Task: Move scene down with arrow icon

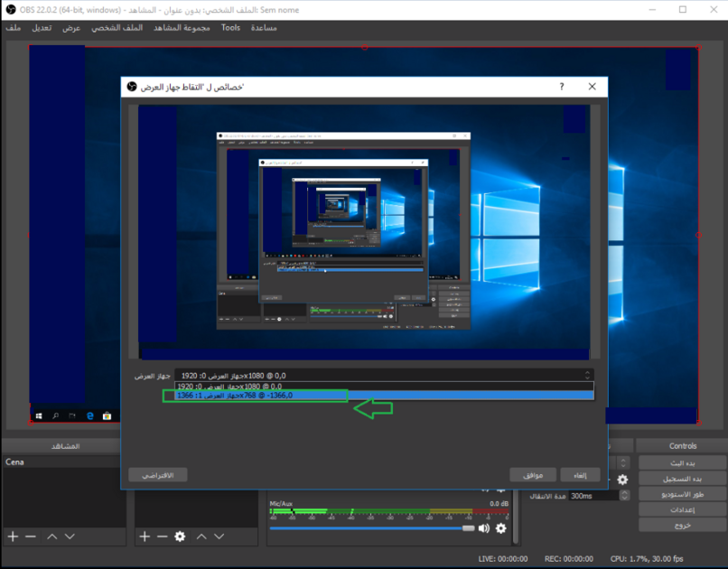Action: coord(70,536)
